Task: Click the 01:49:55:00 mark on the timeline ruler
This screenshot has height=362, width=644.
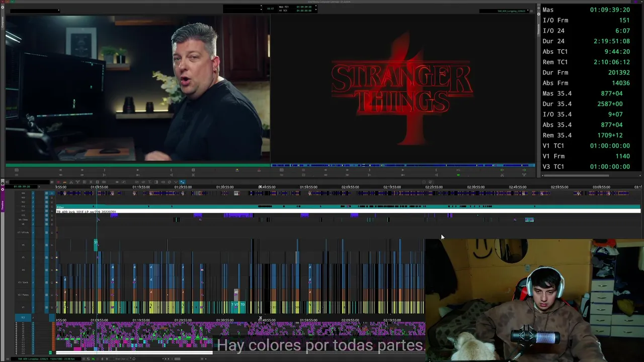Action: 267,187
